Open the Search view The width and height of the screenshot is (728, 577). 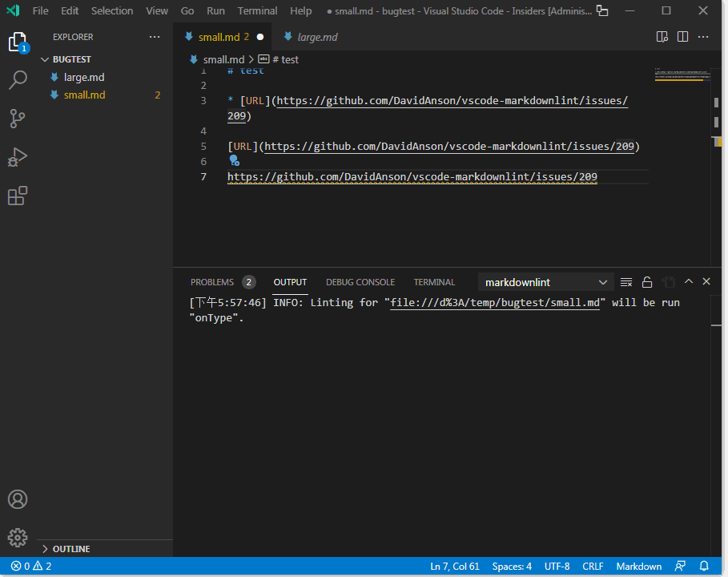pos(18,80)
